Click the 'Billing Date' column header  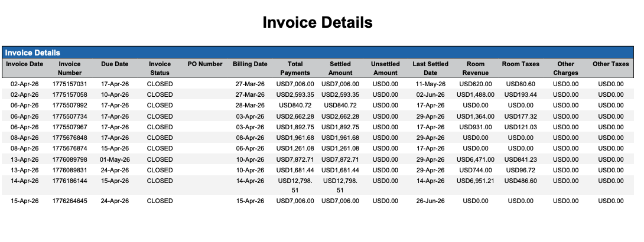[250, 64]
